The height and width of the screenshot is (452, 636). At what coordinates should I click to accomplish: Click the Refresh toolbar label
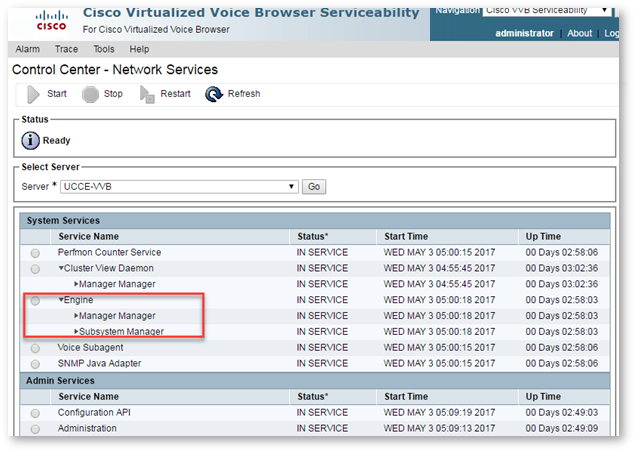point(244,94)
